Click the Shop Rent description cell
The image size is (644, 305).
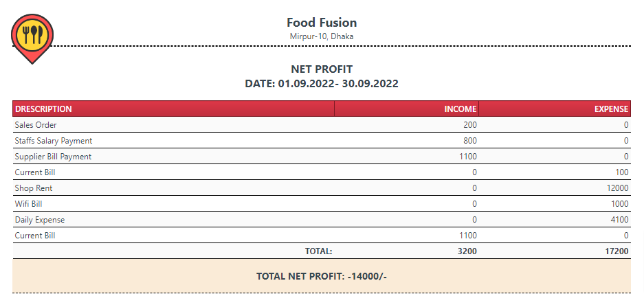coord(173,188)
